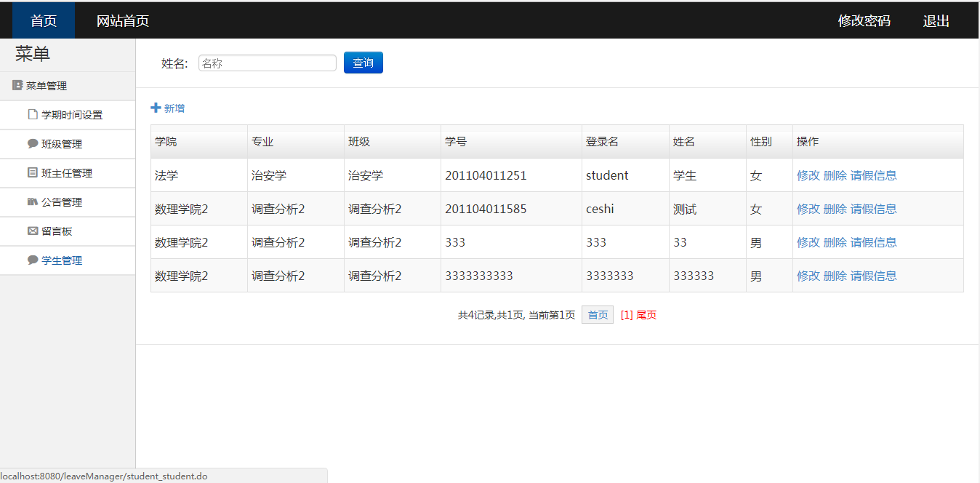The image size is (980, 483).
Task: Open the 首页 tab in top navigation
Action: 44,21
